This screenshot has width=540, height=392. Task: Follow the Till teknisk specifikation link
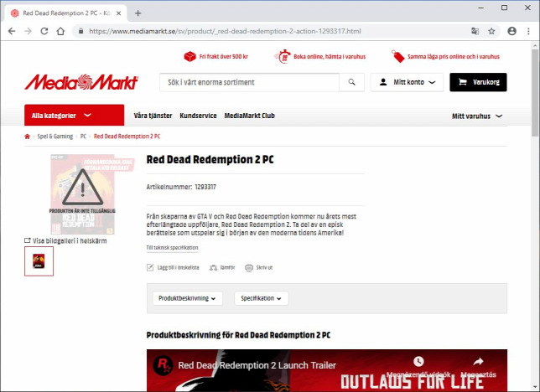[x=172, y=247]
